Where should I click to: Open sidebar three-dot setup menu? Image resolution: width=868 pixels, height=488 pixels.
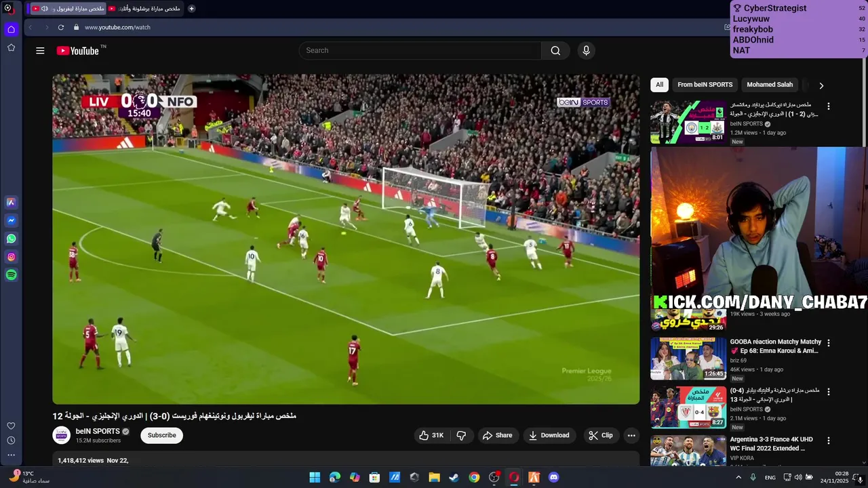11,455
